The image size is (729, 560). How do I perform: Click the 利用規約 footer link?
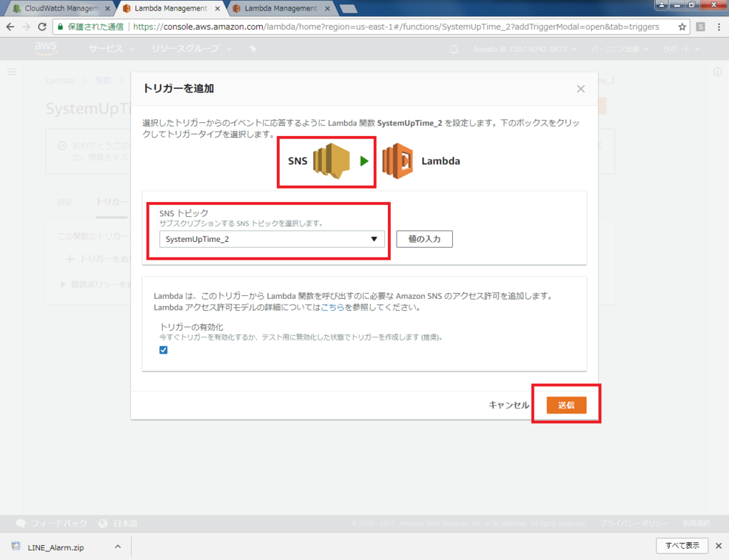[x=696, y=523]
